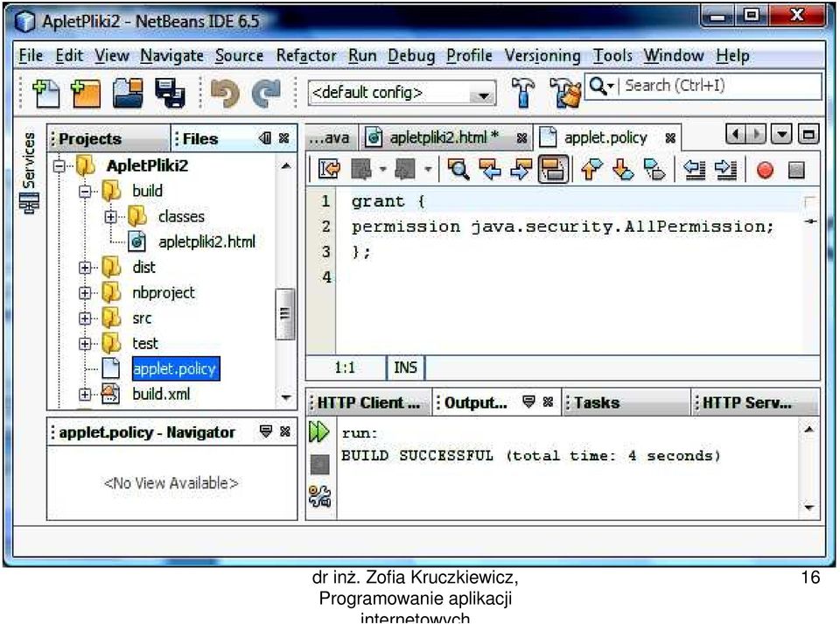Click the Stop icon in Output panel
840x624 pixels.
point(320,465)
